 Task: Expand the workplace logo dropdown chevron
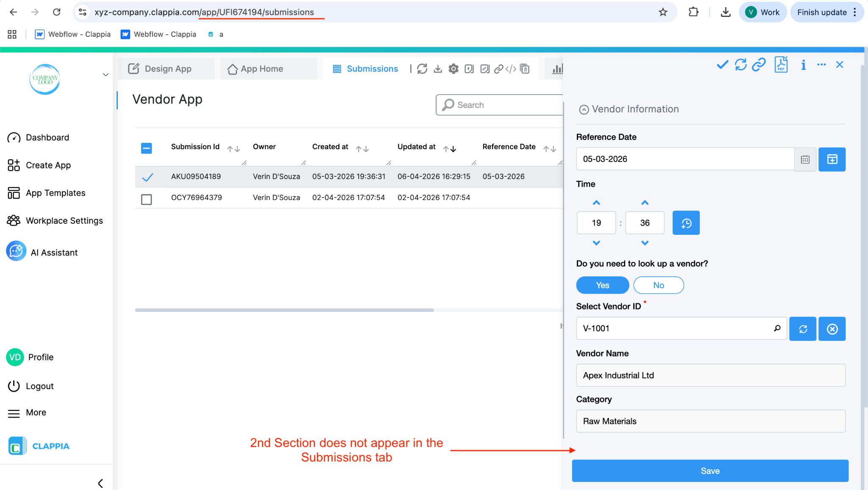pyautogui.click(x=106, y=75)
